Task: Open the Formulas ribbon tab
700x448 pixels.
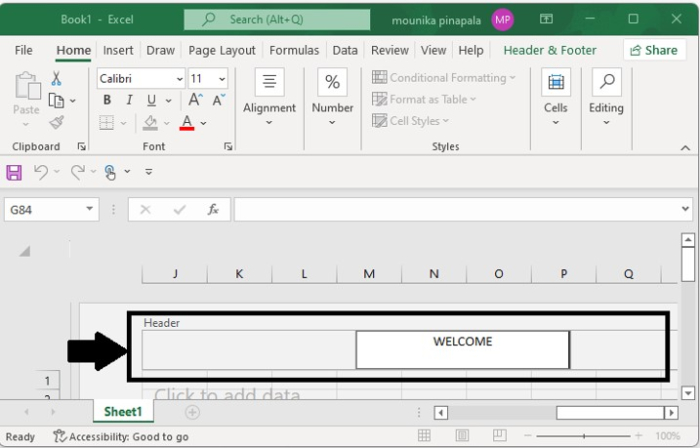Action: tap(294, 50)
